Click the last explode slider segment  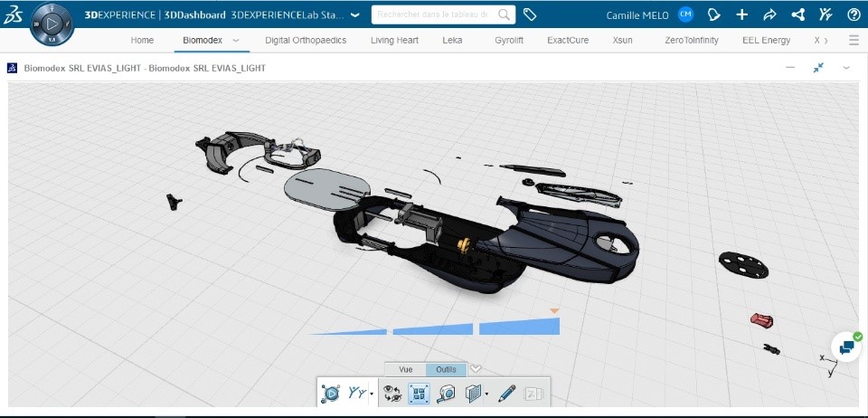pos(519,327)
